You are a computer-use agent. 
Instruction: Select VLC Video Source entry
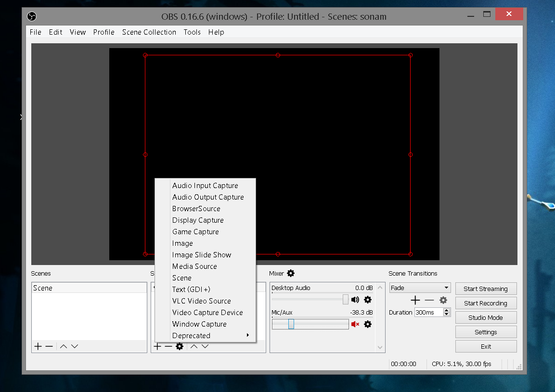pyautogui.click(x=205, y=301)
